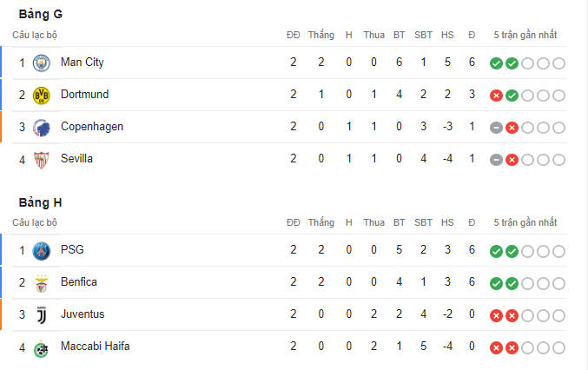The height and width of the screenshot is (370, 588).
Task: Click the Maccabi Haifa green crest
Action: pos(41,348)
